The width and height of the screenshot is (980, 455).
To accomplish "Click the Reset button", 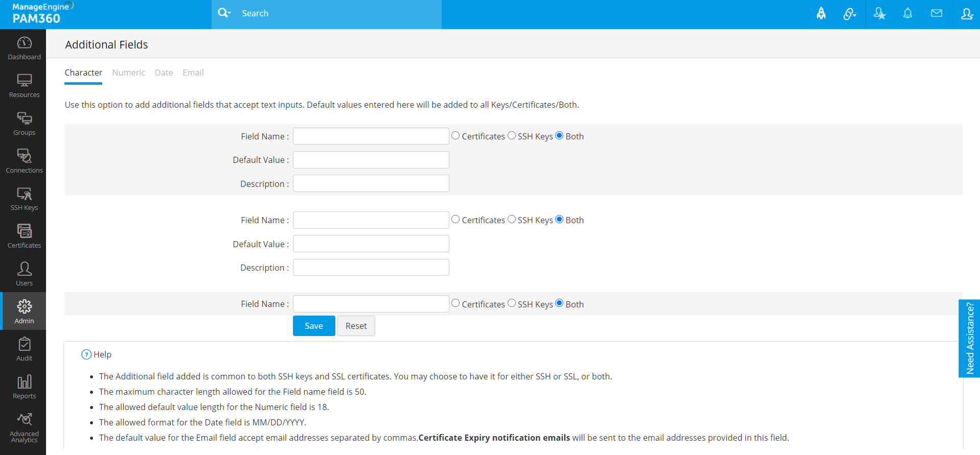I will [356, 326].
